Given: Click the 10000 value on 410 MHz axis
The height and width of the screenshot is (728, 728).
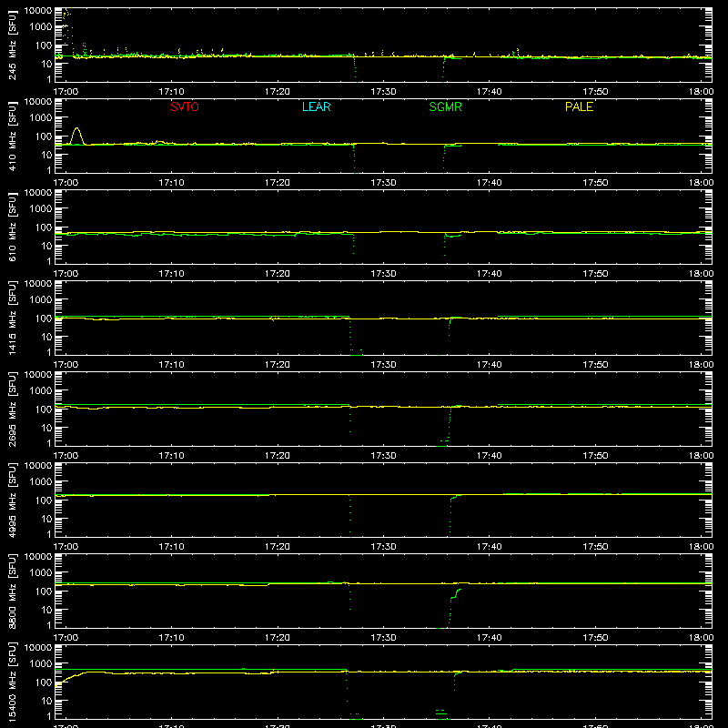Looking at the screenshot, I should pos(38,102).
